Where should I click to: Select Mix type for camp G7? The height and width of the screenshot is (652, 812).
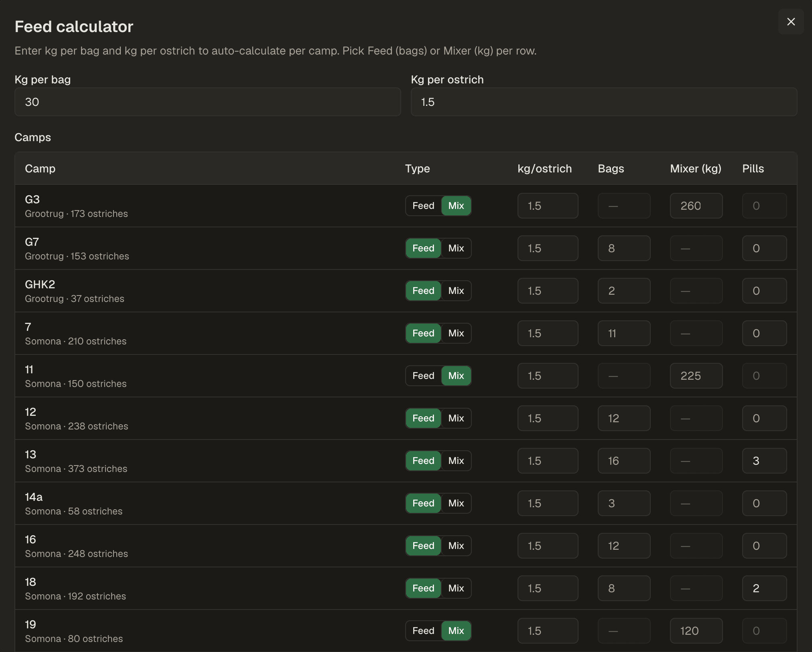(456, 248)
